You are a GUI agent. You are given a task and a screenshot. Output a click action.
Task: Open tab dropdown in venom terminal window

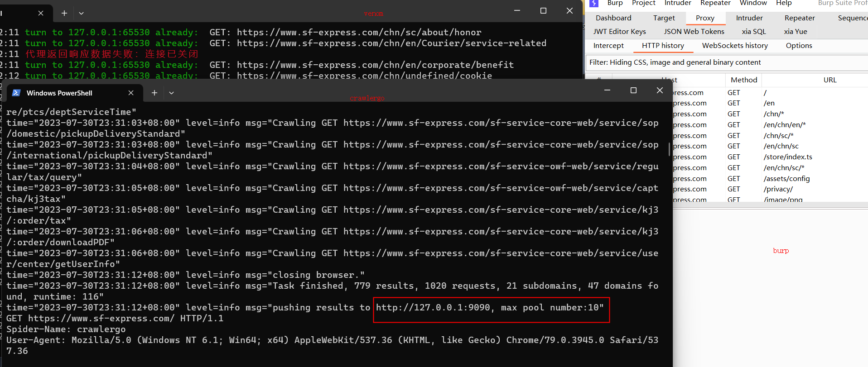tap(81, 13)
